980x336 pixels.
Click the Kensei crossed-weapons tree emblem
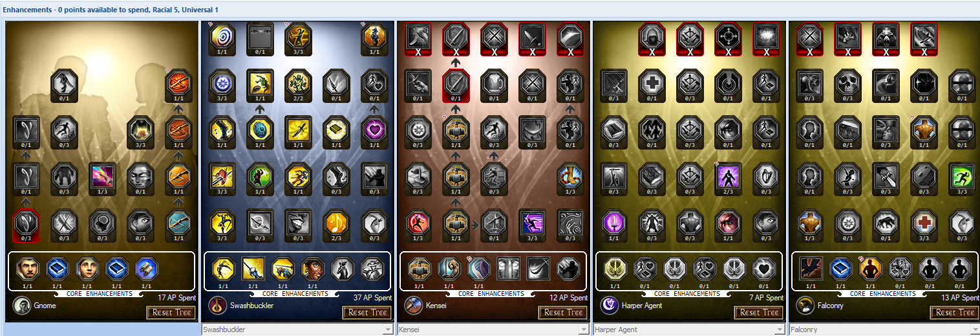click(414, 305)
